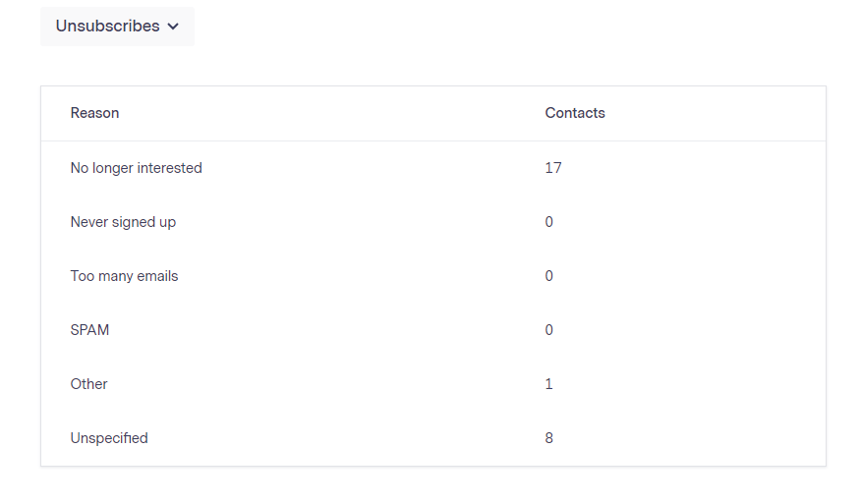The height and width of the screenshot is (504, 861).
Task: Select the Unspecified reason label
Action: pos(109,438)
